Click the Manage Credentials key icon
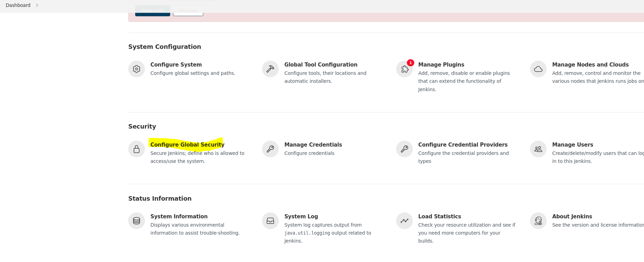Screen dimensions: 644x262 270,149
